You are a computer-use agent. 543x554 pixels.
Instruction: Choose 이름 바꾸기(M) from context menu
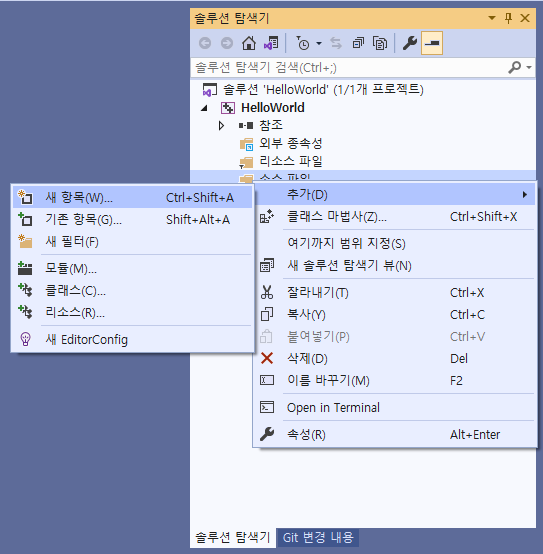click(x=395, y=381)
